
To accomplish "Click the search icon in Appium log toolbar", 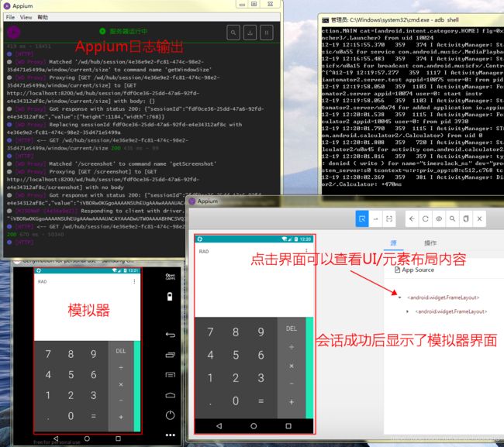I will [x=233, y=33].
